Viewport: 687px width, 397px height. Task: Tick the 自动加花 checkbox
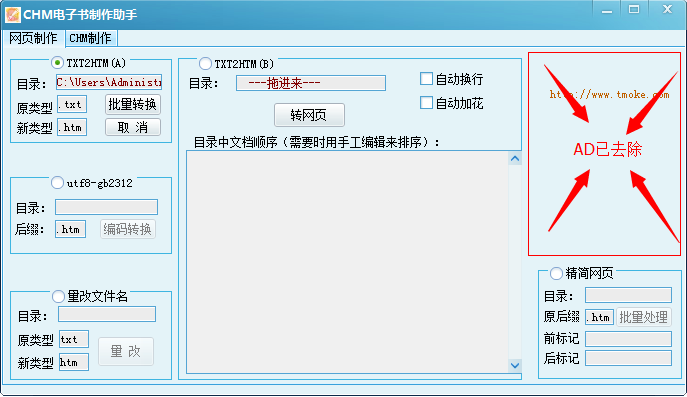pyautogui.click(x=426, y=103)
